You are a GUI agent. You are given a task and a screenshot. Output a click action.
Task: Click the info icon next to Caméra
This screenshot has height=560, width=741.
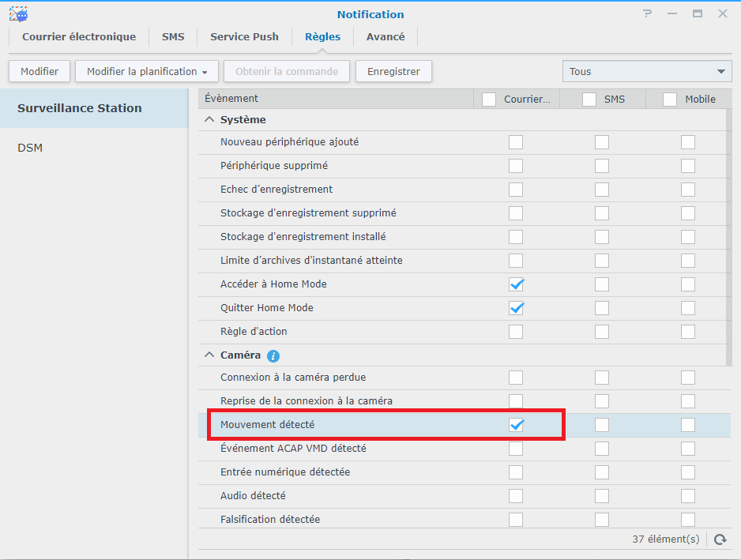point(273,356)
